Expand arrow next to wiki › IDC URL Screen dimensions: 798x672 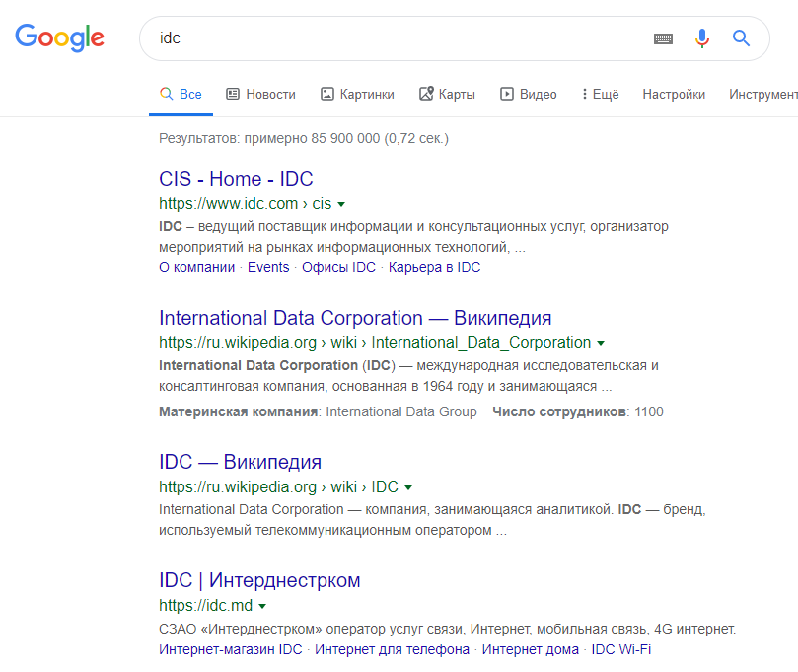[x=408, y=487]
